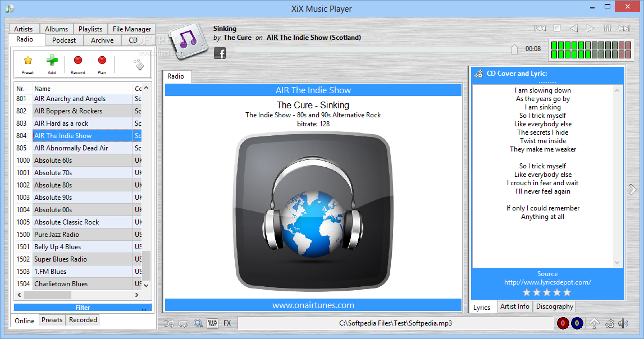Click the blue counter circle

[x=577, y=323]
